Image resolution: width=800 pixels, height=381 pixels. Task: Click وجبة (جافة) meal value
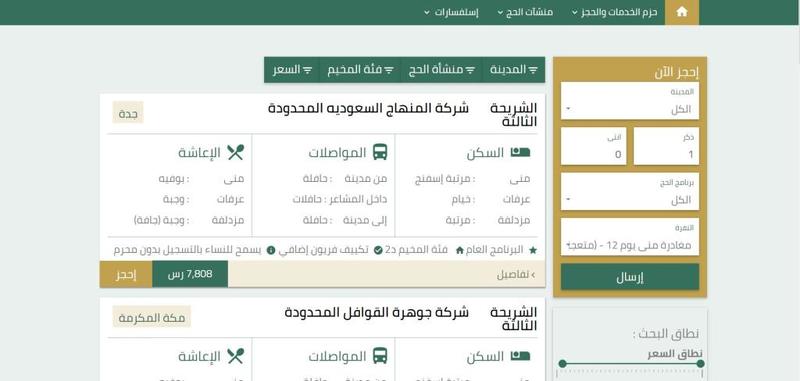tap(159, 220)
